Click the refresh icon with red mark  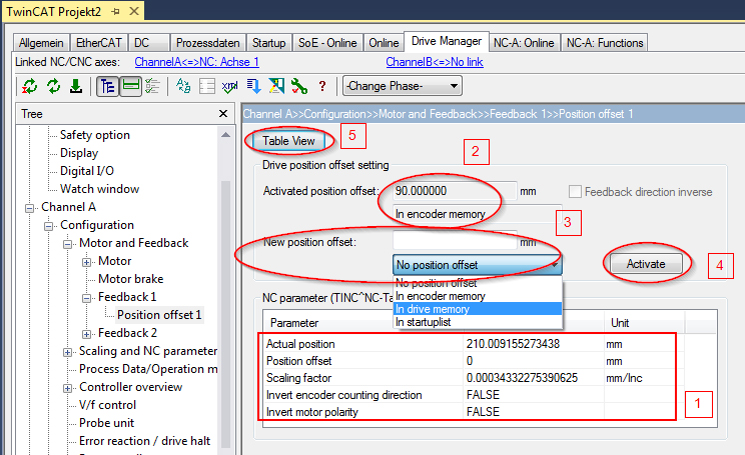30,86
